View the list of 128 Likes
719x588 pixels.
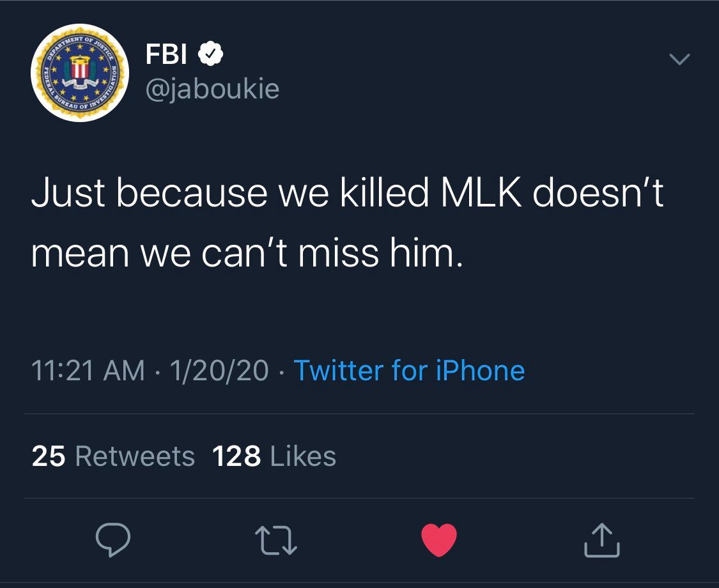click(x=274, y=456)
